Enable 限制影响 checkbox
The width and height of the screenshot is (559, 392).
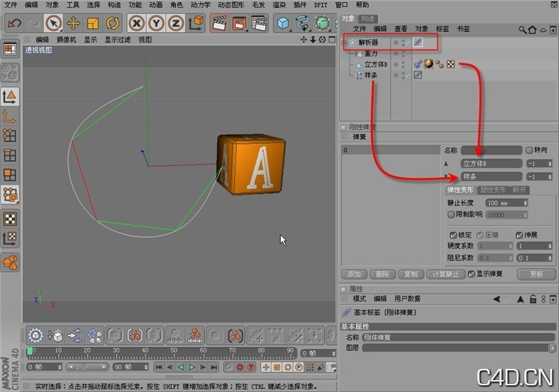[x=451, y=215]
